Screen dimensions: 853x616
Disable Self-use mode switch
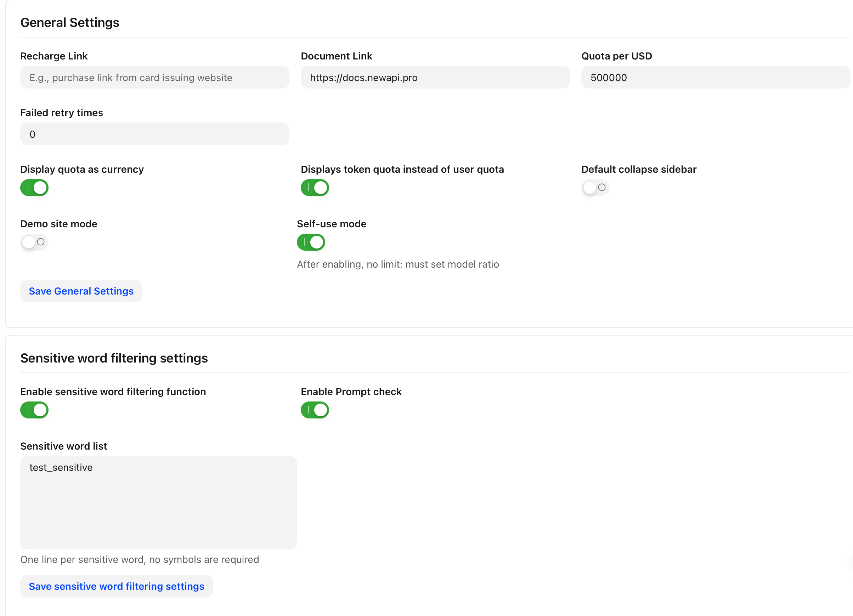coord(311,242)
